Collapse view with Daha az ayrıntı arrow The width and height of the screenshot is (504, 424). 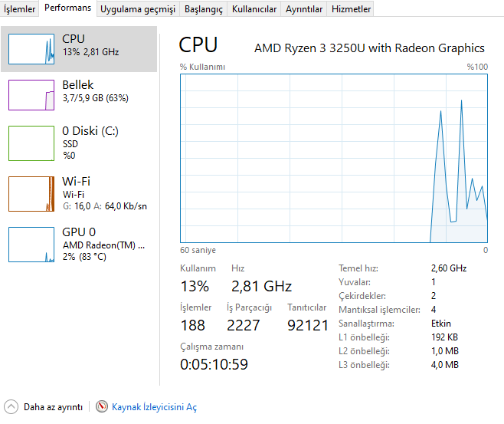coord(11,407)
